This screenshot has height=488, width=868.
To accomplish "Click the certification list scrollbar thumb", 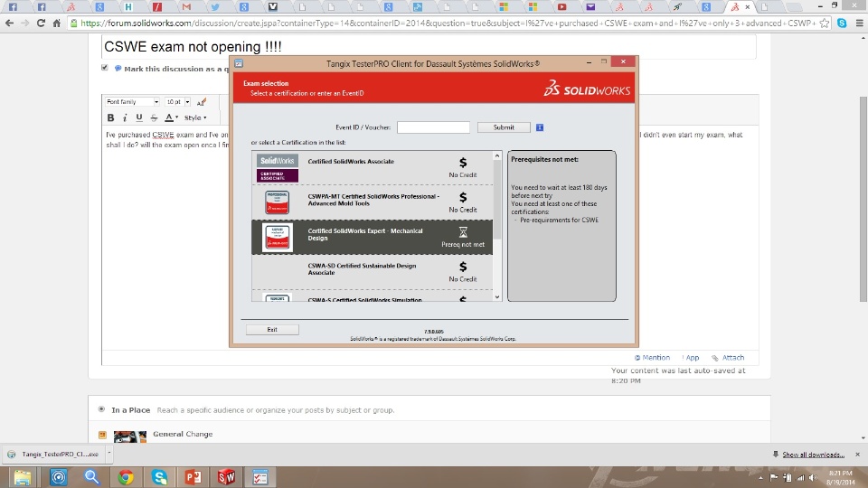I will coord(497,199).
